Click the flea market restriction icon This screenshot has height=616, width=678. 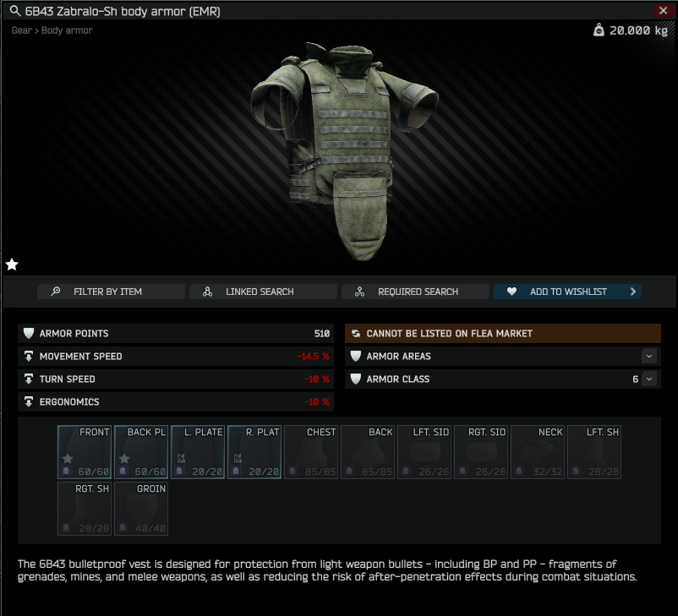(x=356, y=333)
